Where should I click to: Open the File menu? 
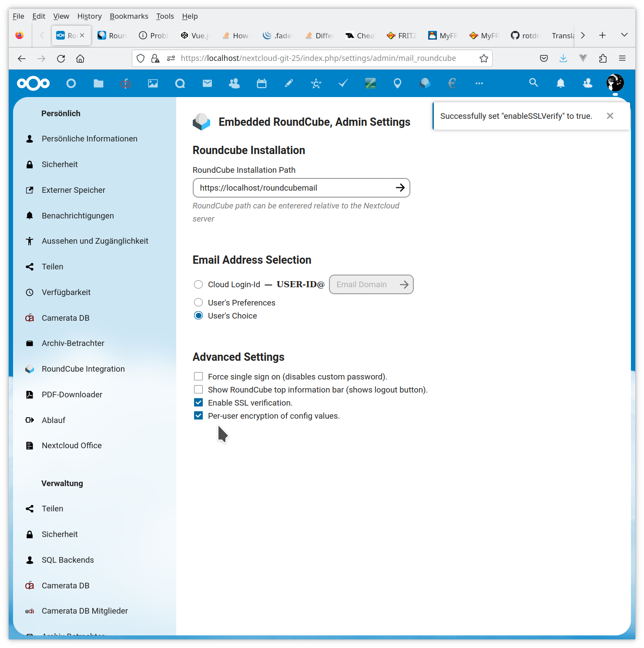18,16
